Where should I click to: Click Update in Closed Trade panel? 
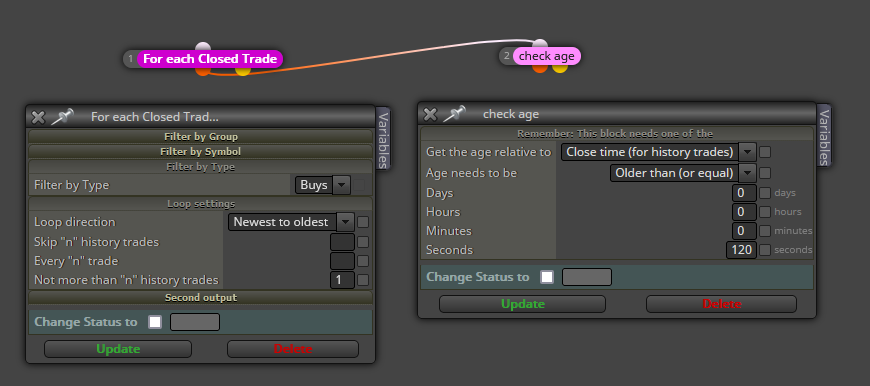[118, 349]
